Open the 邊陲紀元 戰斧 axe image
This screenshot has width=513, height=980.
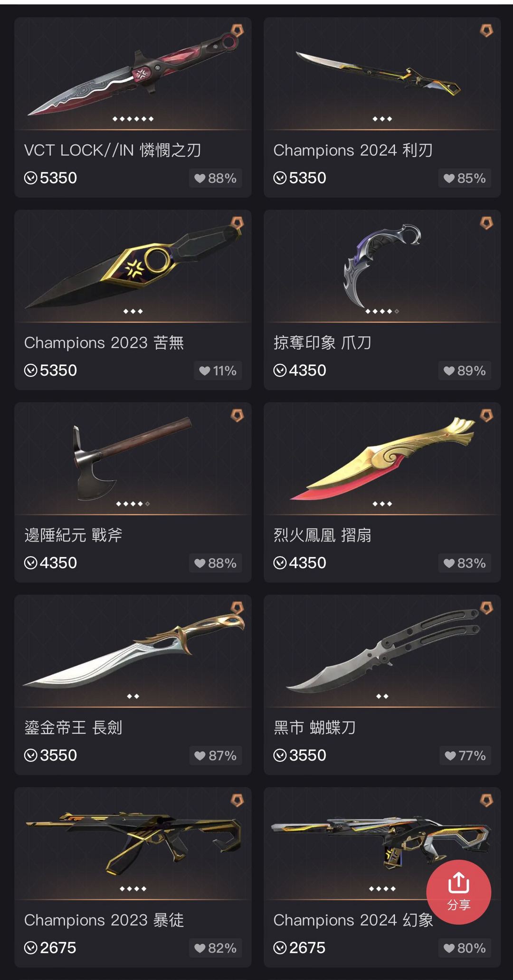(x=133, y=458)
